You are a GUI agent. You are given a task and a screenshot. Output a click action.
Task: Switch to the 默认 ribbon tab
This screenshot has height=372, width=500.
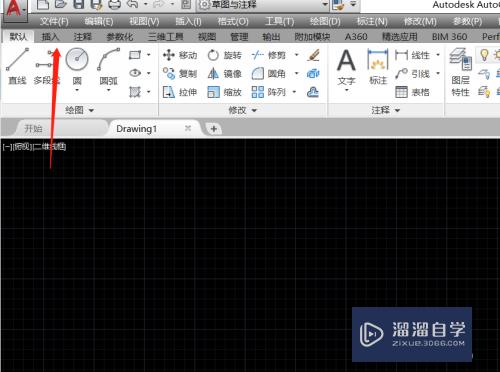point(18,36)
